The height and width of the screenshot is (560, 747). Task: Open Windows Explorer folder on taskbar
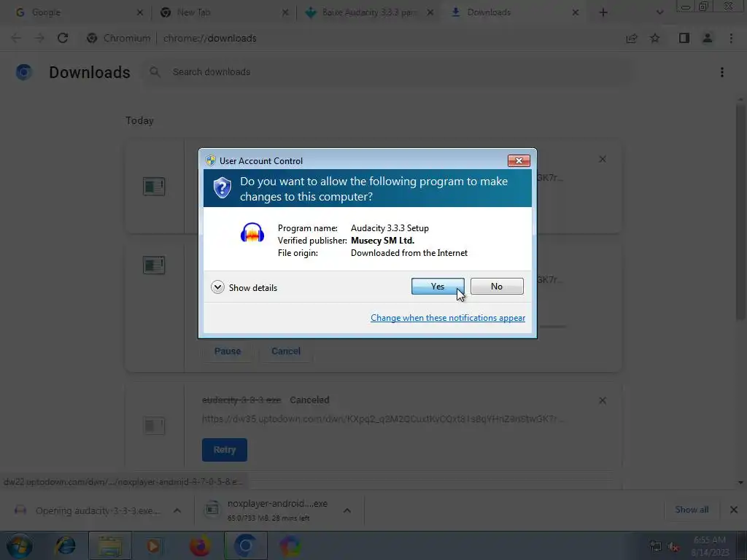(110, 545)
